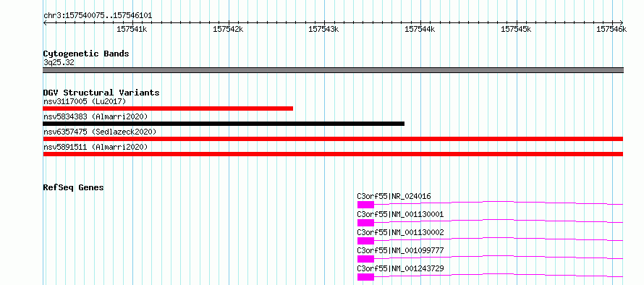The height and width of the screenshot is (285, 644).
Task: Open the nsv5891511 (Almarri2020) variant label
Action: (96, 147)
